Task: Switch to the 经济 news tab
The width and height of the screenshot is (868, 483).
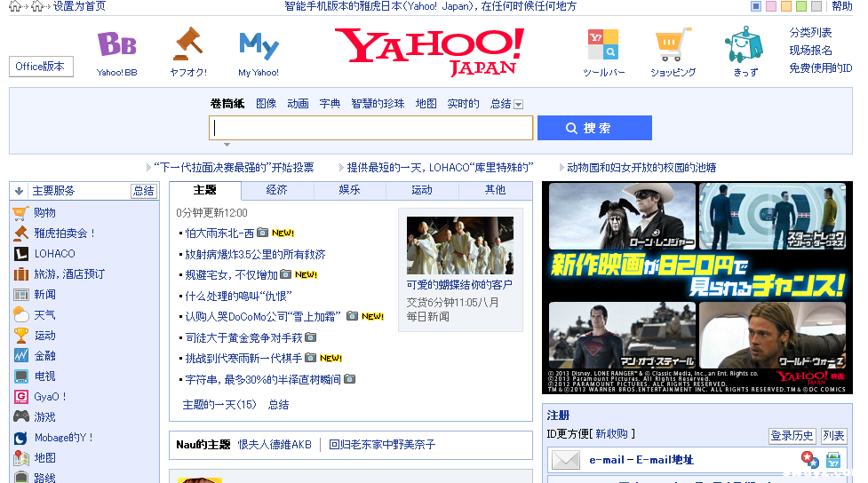Action: 277,190
